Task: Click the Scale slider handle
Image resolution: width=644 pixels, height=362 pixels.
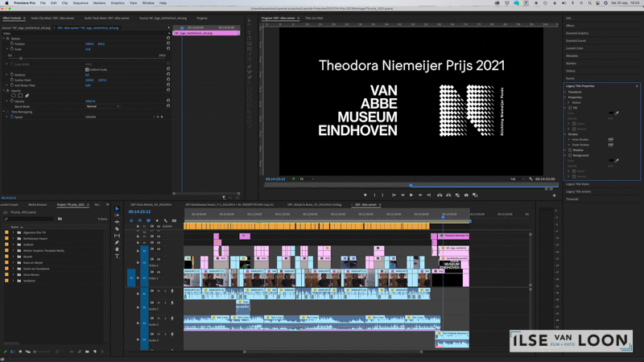Action: [x=21, y=58]
